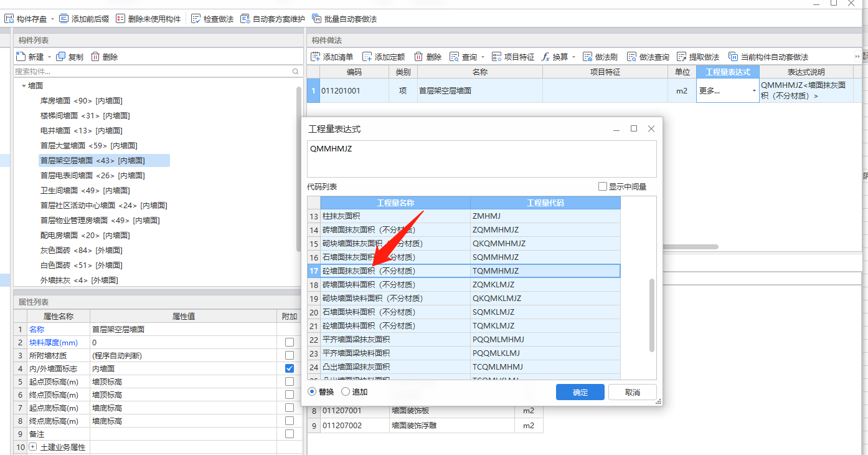Click 删除 in component list toolbar
Image resolution: width=868 pixels, height=455 pixels.
[x=104, y=57]
